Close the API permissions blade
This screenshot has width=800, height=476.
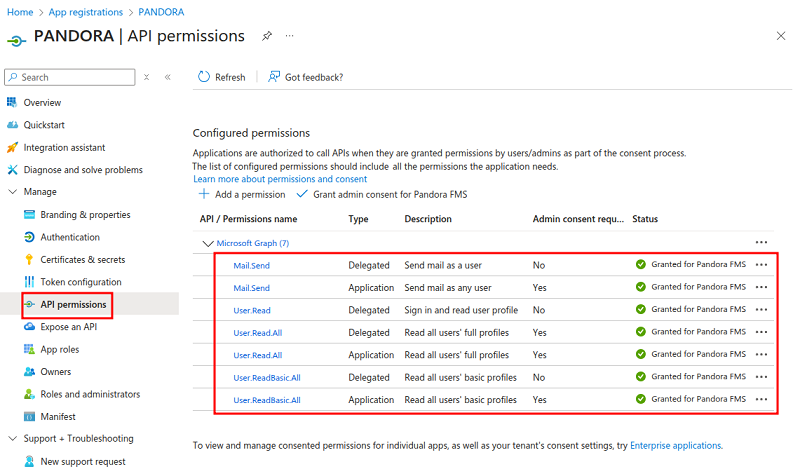(x=781, y=36)
